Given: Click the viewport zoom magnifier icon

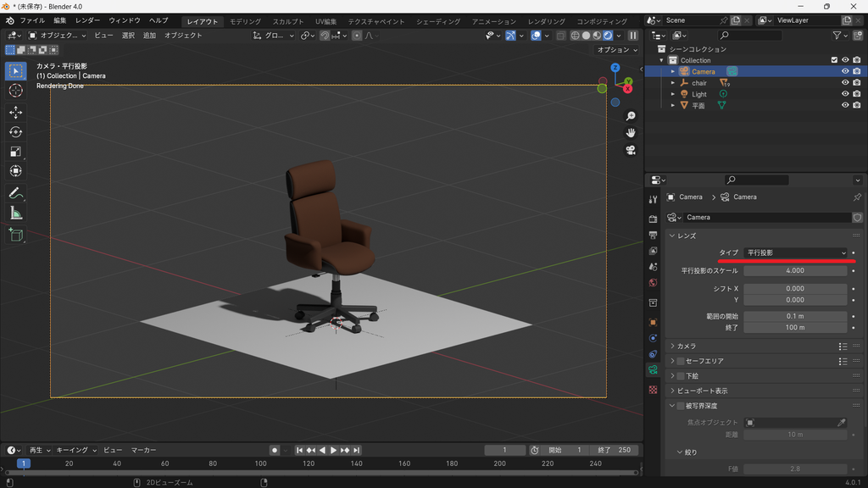Looking at the screenshot, I should click(x=631, y=116).
